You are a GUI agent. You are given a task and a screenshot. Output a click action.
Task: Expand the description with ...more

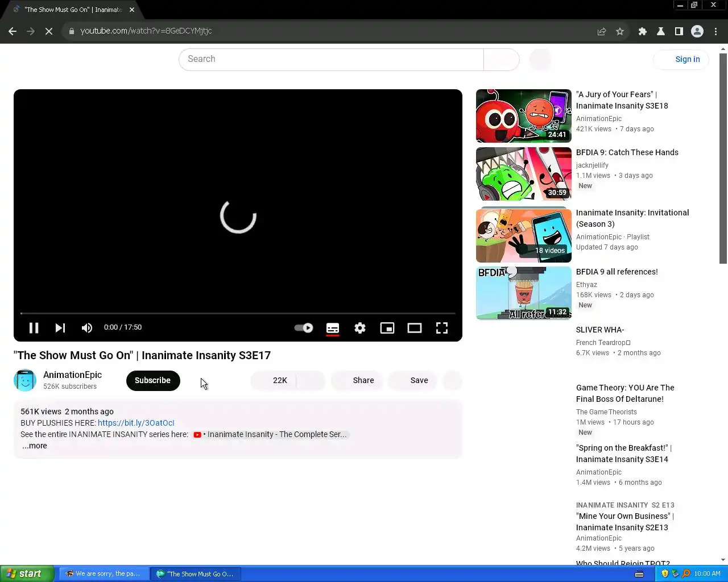click(x=35, y=446)
